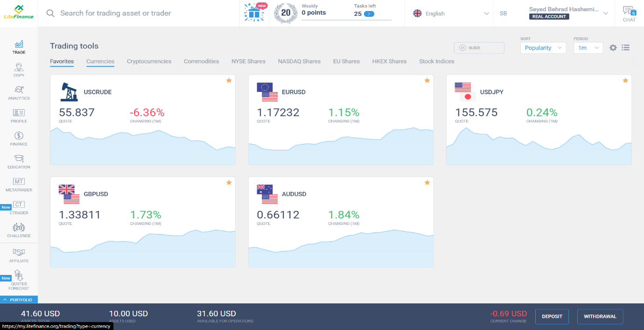The width and height of the screenshot is (644, 330).
Task: Switch to list view layout icon
Action: (x=626, y=48)
